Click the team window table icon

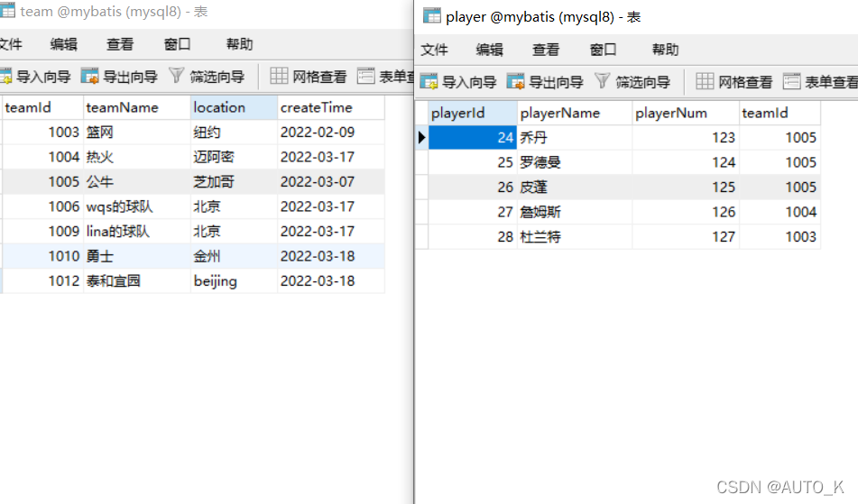tap(7, 11)
